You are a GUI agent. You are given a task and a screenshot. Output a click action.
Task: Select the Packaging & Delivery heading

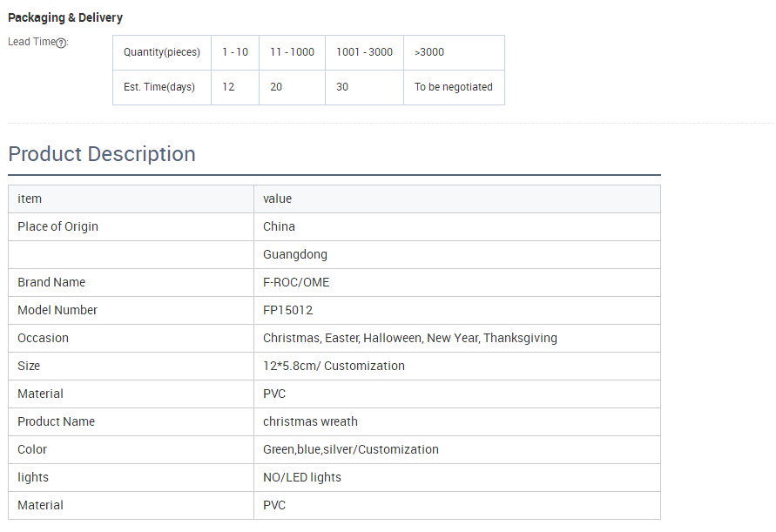point(65,17)
